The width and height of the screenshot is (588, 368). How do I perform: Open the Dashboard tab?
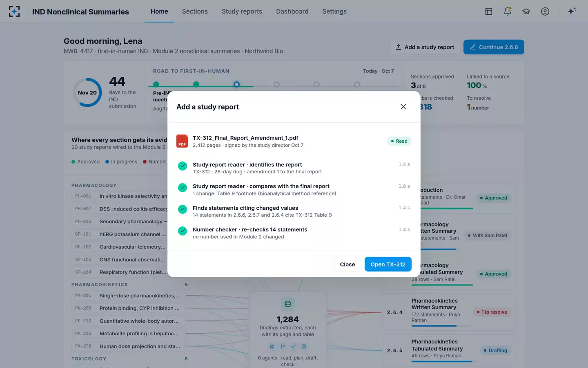292,11
